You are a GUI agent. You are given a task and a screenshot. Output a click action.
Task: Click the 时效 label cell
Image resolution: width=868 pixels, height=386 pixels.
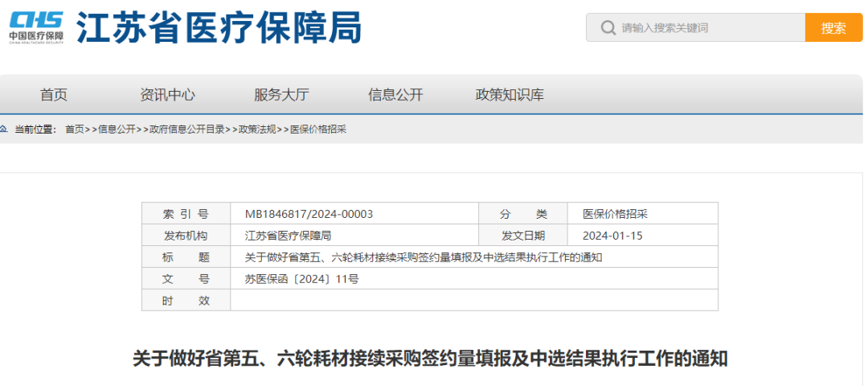click(186, 301)
